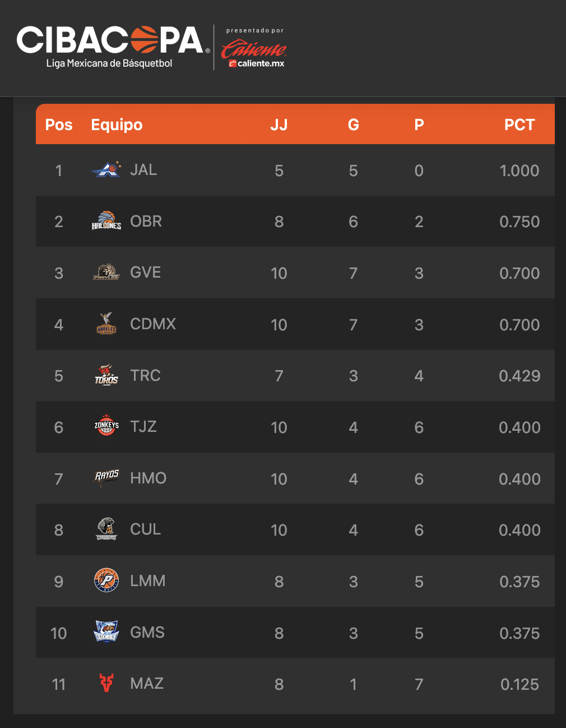Click the PCT column header
Viewport: 566px width, 728px height.
pos(519,125)
